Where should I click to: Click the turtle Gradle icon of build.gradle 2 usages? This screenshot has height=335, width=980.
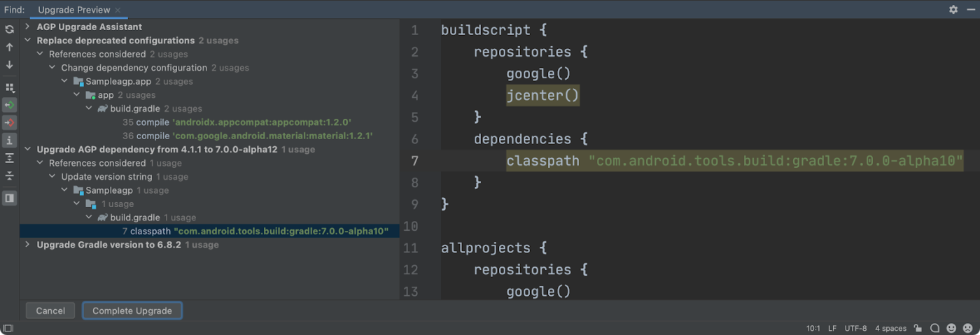[x=103, y=108]
